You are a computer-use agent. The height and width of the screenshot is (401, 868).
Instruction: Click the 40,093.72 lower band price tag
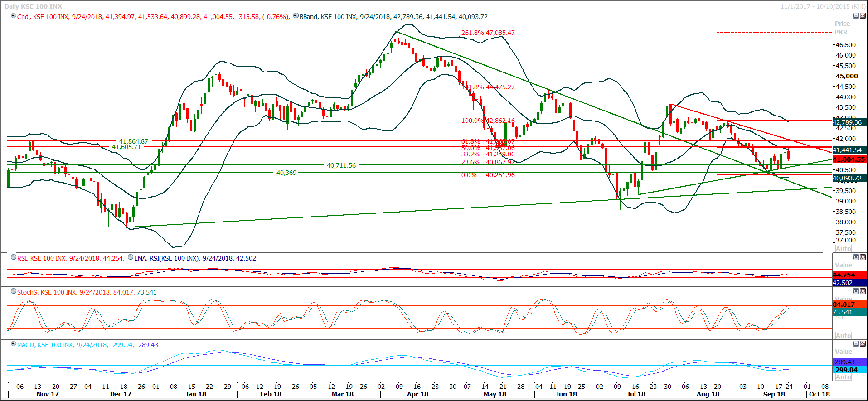(849, 179)
